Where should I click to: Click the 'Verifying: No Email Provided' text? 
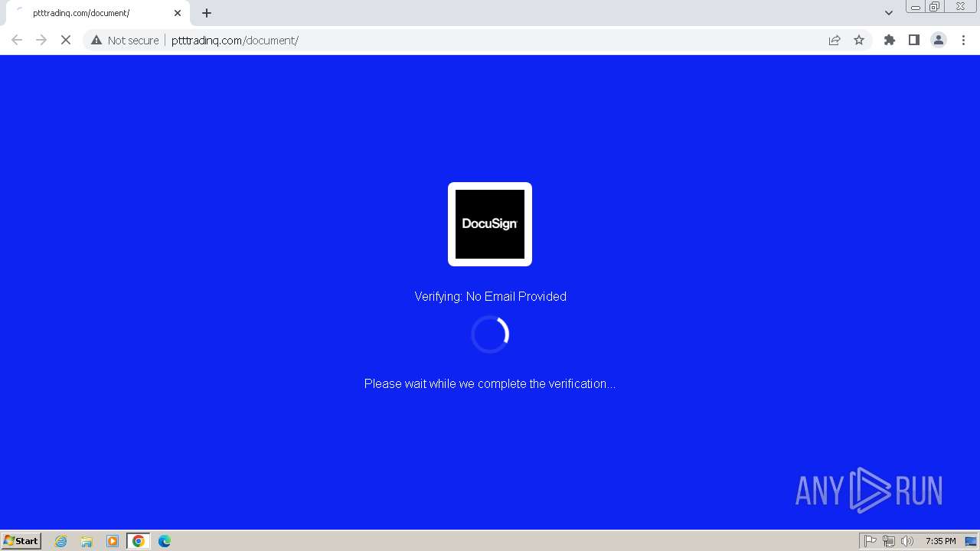pyautogui.click(x=490, y=296)
